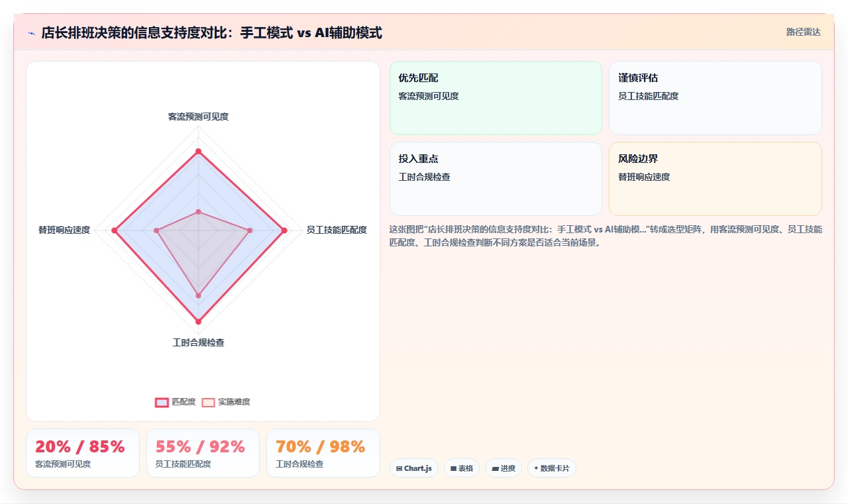This screenshot has height=504, width=848.
Task: Click 员工技能匹配度 caption under 55% / 92%
Action: [184, 464]
